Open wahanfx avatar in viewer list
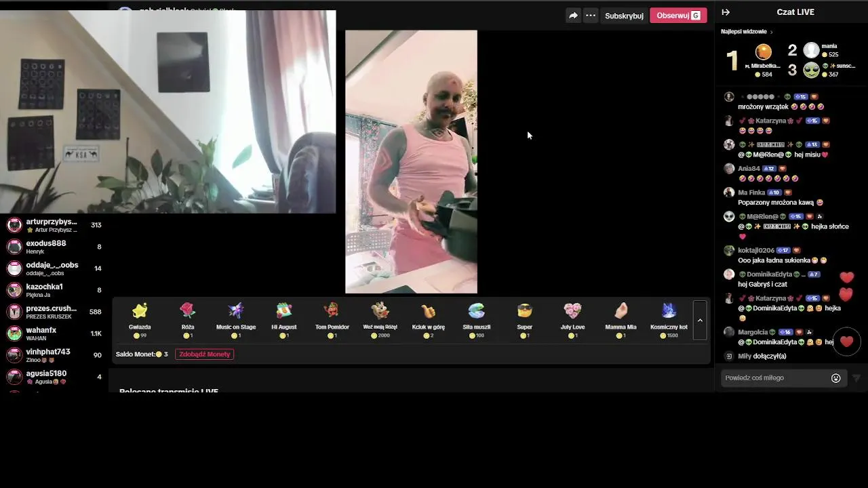The height and width of the screenshot is (488, 868). [14, 333]
